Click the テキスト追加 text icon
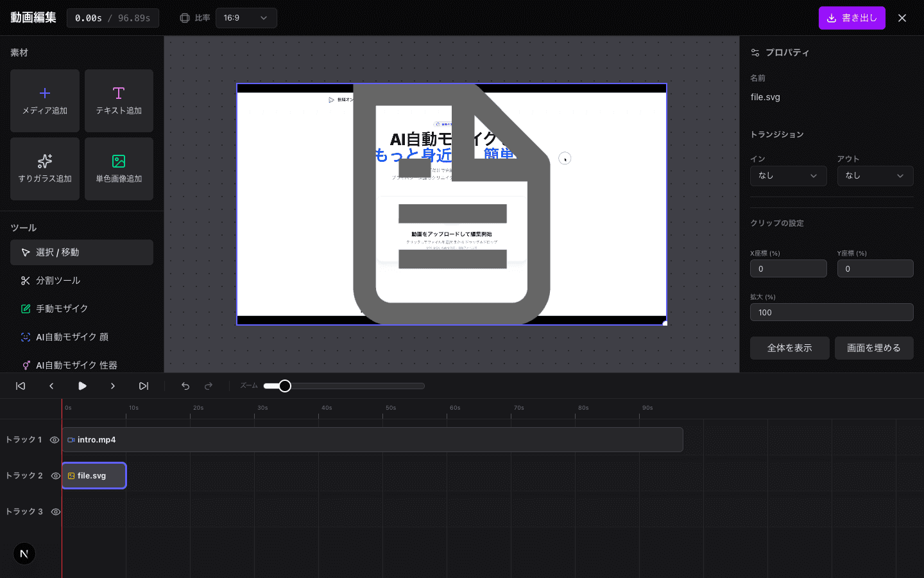Screen dimensions: 924x578 point(119,94)
